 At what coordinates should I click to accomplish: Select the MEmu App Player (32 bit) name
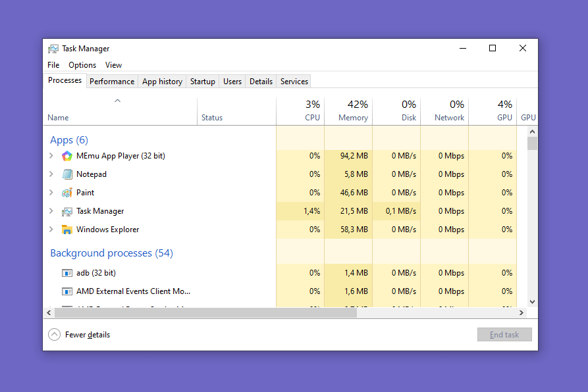point(120,156)
